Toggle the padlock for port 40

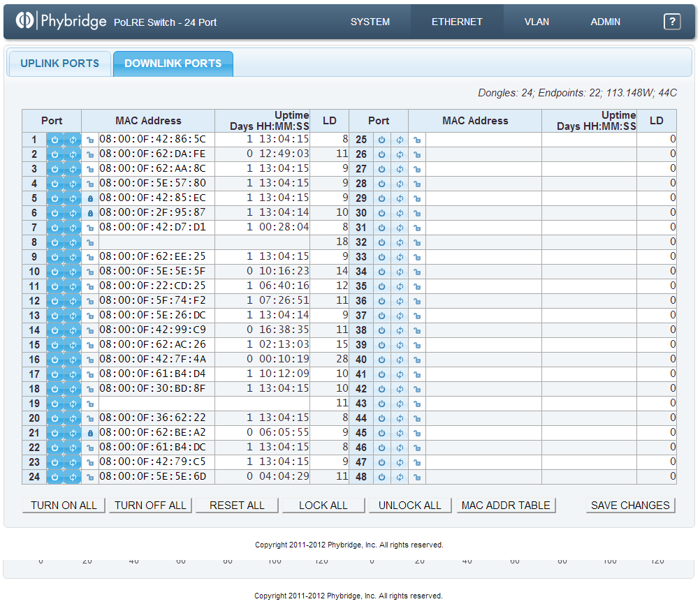click(x=417, y=360)
